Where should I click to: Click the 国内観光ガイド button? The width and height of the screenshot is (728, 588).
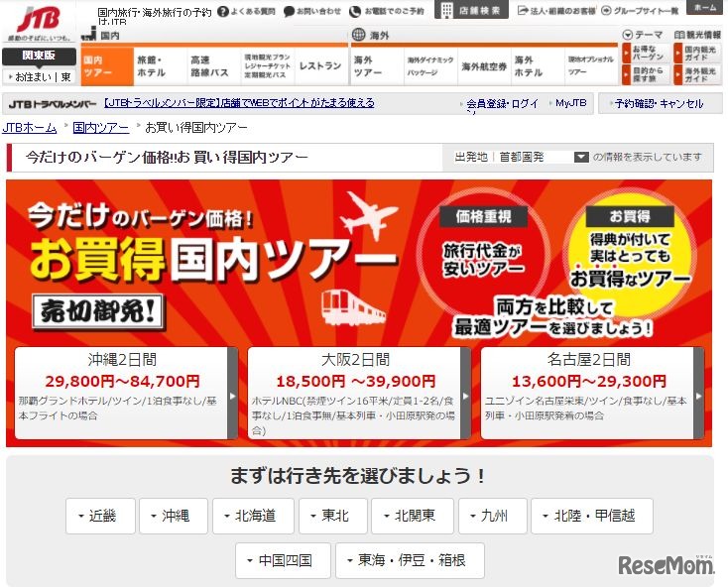698,53
